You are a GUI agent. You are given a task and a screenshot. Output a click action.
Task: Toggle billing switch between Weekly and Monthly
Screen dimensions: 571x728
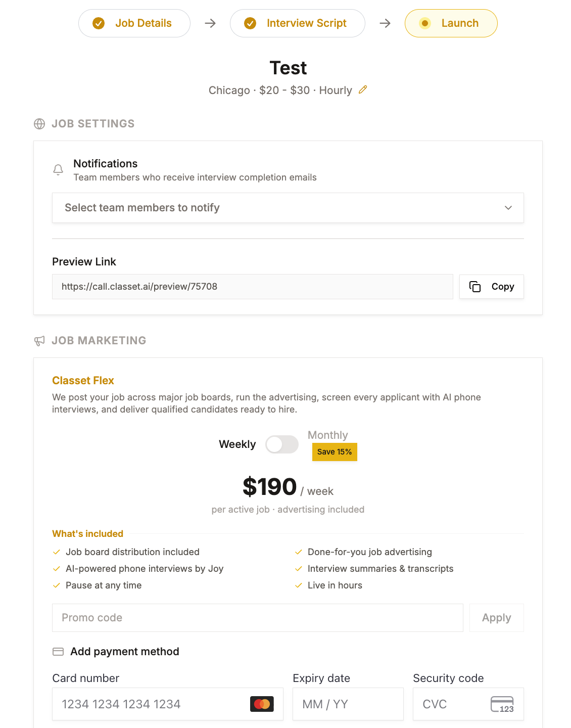tap(282, 444)
